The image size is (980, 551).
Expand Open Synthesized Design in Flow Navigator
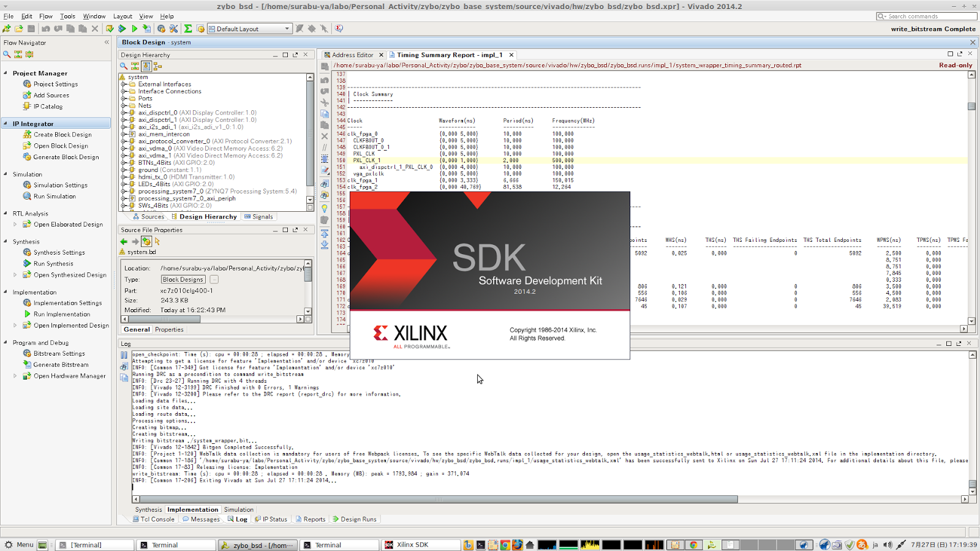(x=15, y=275)
